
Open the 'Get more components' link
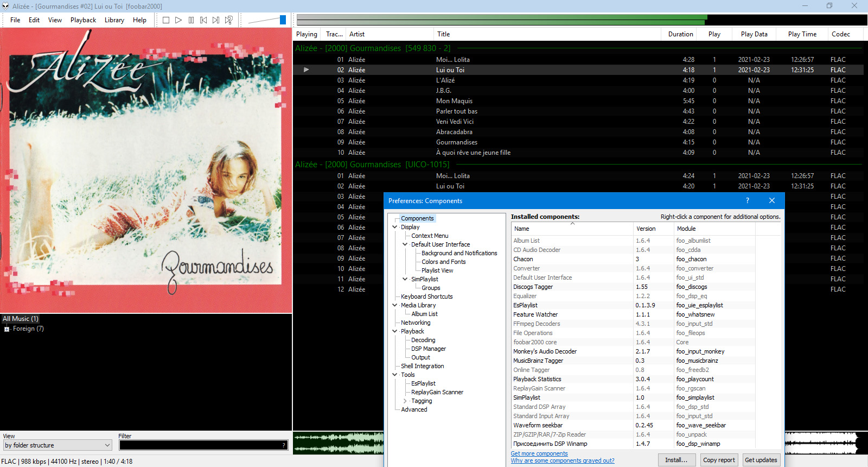[539, 453]
